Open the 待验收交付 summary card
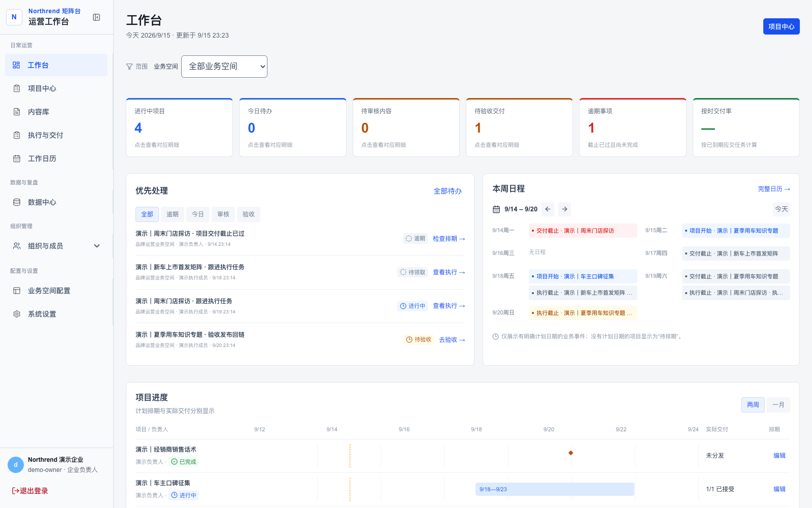The height and width of the screenshot is (508, 812). 519,128
